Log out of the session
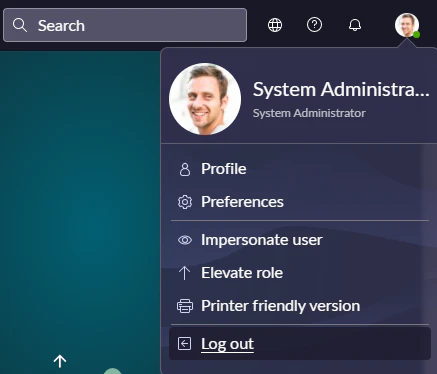 (300, 344)
